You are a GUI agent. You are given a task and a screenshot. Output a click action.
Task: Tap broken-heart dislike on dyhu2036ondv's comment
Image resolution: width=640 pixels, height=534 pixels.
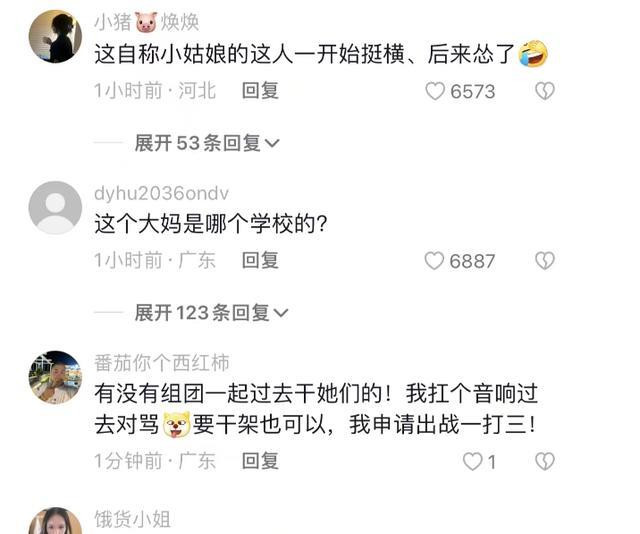point(545,261)
